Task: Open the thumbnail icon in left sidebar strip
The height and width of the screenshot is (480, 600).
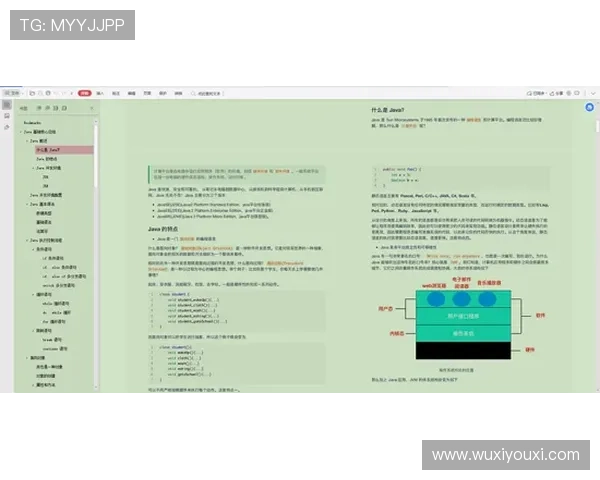Action: (7, 105)
